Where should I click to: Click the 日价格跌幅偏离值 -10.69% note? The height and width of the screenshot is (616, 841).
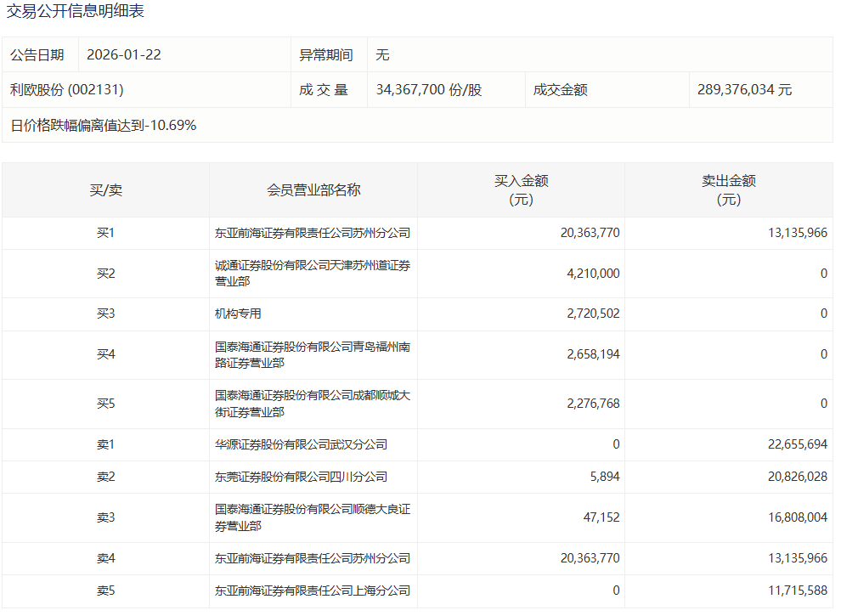tap(104, 126)
